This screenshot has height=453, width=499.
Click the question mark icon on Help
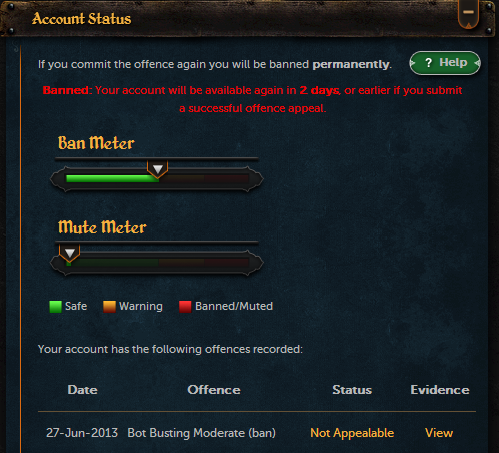point(429,63)
